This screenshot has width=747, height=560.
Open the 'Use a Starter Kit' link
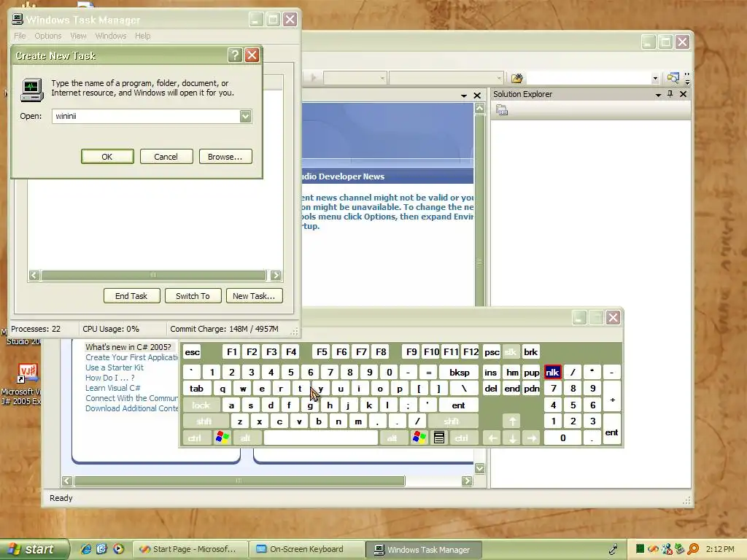(x=115, y=367)
